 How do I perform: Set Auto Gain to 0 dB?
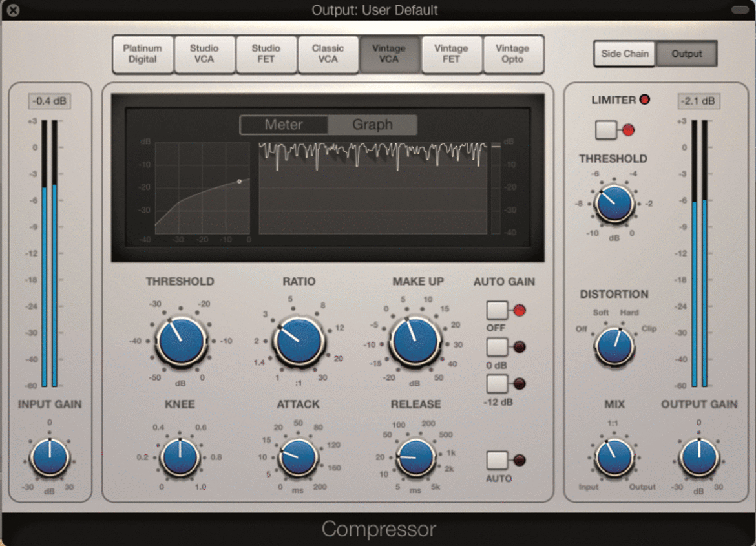pyautogui.click(x=497, y=347)
